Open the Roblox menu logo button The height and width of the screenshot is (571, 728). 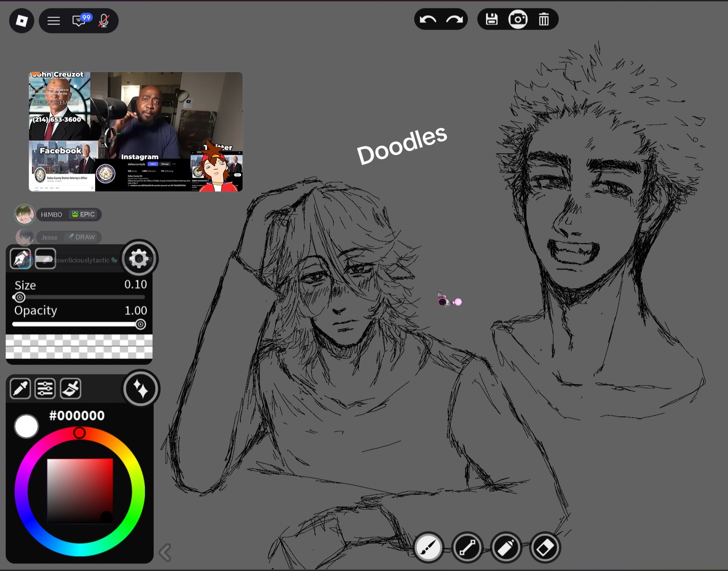click(22, 21)
